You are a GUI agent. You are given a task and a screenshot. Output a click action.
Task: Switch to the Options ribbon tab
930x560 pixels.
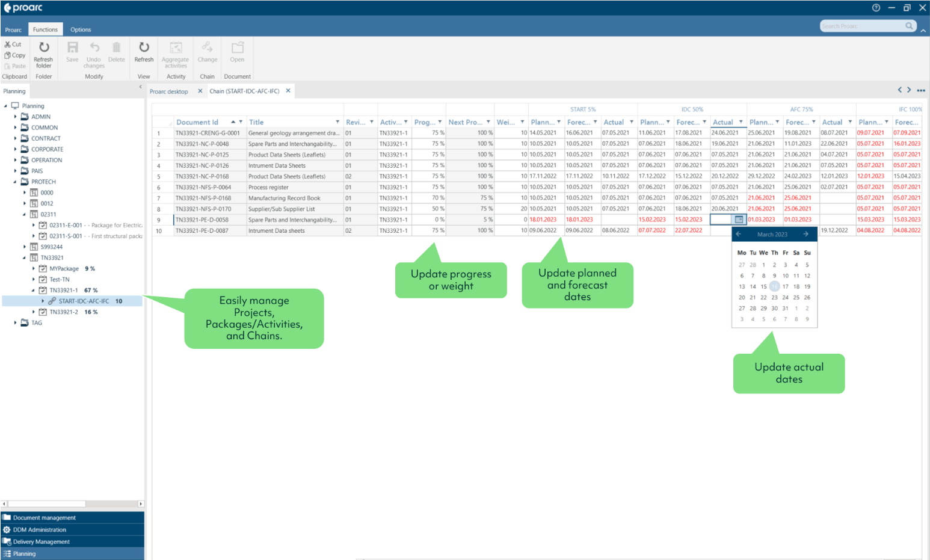(81, 29)
